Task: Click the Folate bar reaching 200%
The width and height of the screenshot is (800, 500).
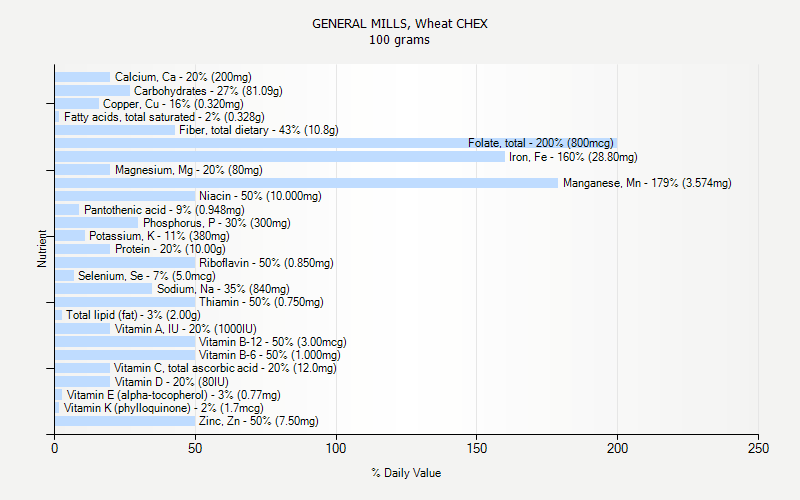Action: click(x=336, y=143)
